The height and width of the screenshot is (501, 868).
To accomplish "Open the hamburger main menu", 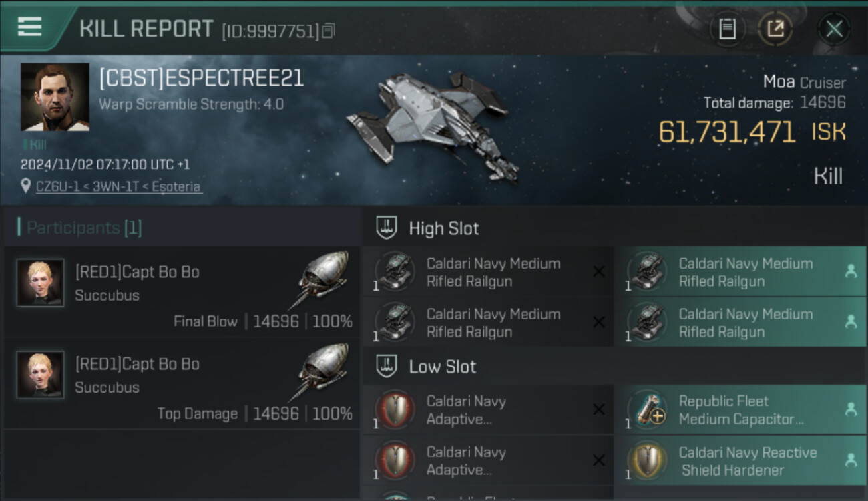I will point(30,27).
